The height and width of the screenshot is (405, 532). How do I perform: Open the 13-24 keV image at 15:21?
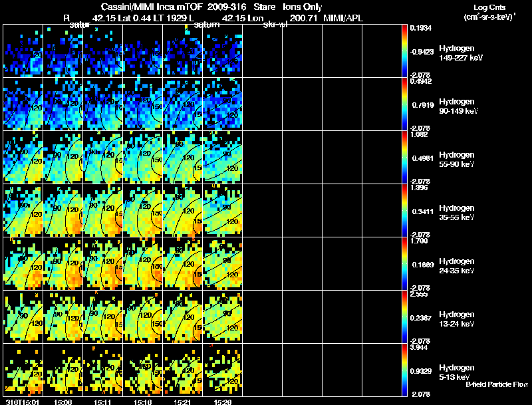point(182,317)
